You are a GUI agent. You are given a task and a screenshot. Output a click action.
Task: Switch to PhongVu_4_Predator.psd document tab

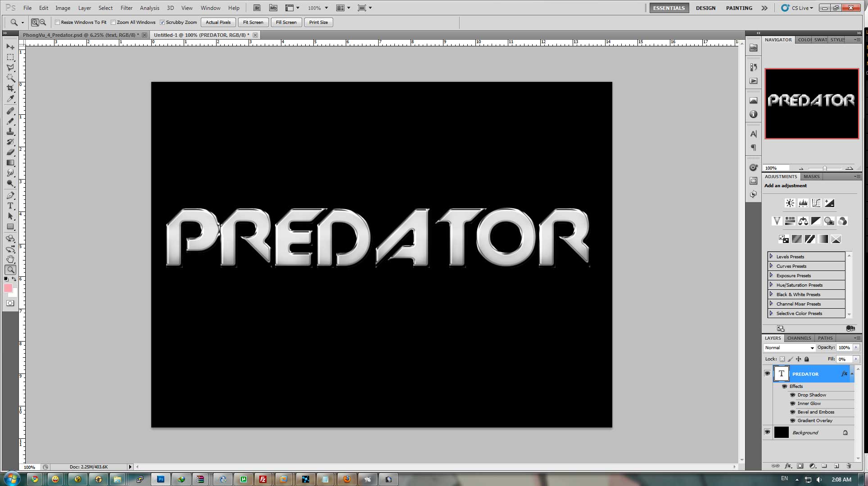click(x=81, y=35)
